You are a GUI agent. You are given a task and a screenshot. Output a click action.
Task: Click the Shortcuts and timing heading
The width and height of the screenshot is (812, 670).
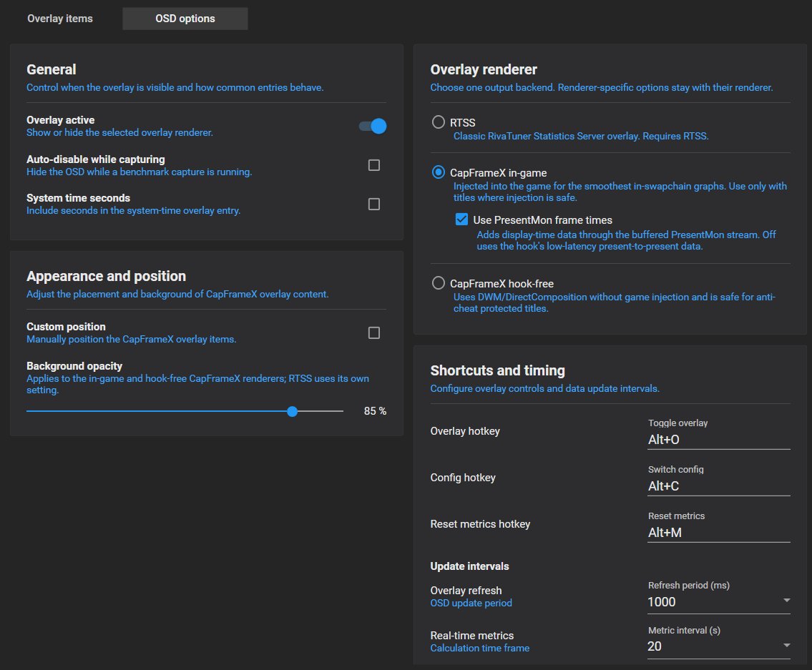(x=498, y=370)
